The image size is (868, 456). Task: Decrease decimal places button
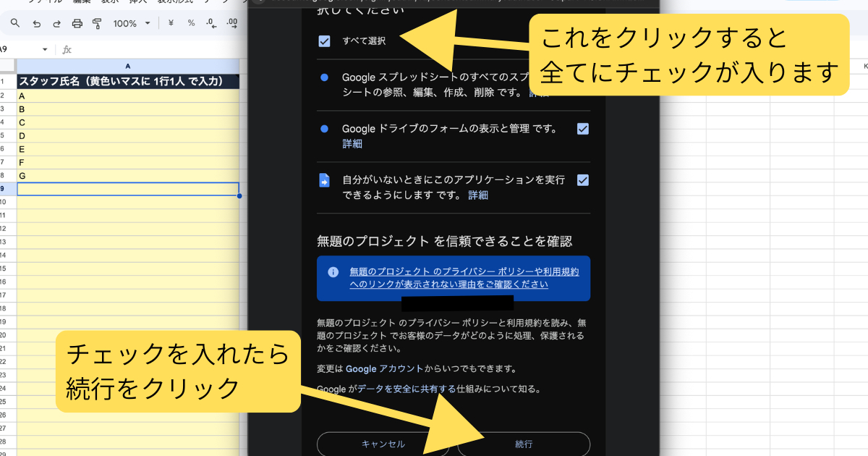click(211, 24)
